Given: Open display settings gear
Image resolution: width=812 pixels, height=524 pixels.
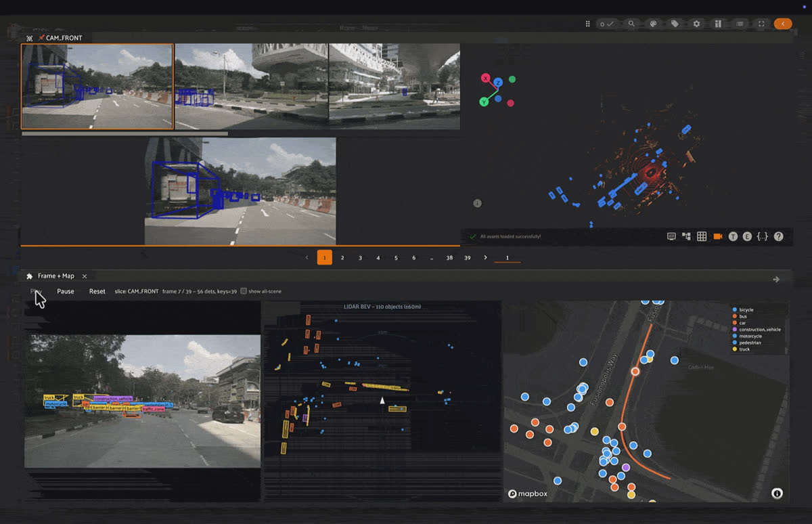Looking at the screenshot, I should (x=696, y=24).
